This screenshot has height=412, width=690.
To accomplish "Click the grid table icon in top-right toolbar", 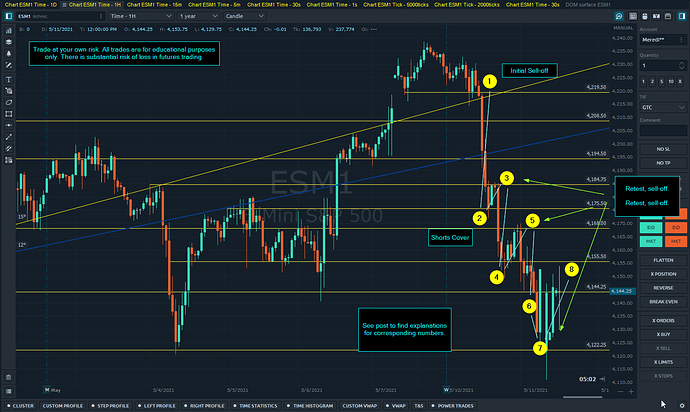I will pyautogui.click(x=633, y=16).
